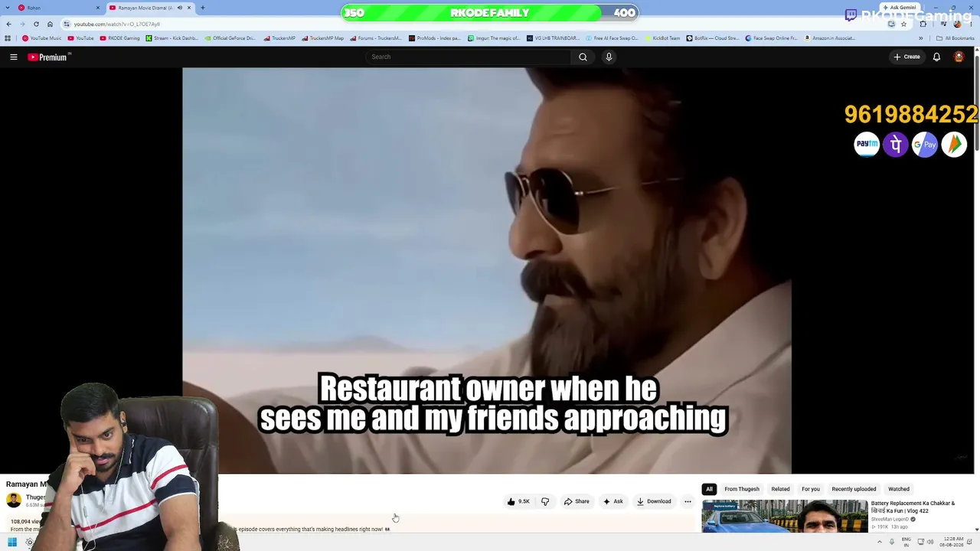
Task: Open the Chrome three-dot menu
Action: coord(971,24)
